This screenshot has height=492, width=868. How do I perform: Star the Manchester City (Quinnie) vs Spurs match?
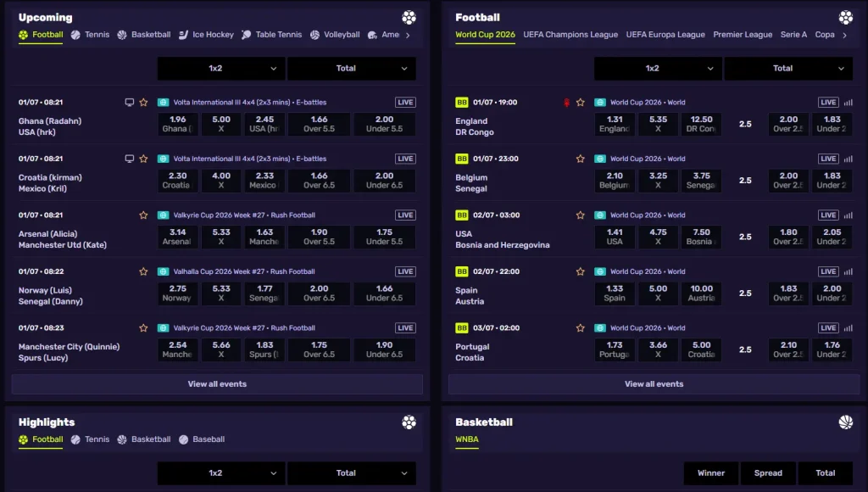click(143, 328)
